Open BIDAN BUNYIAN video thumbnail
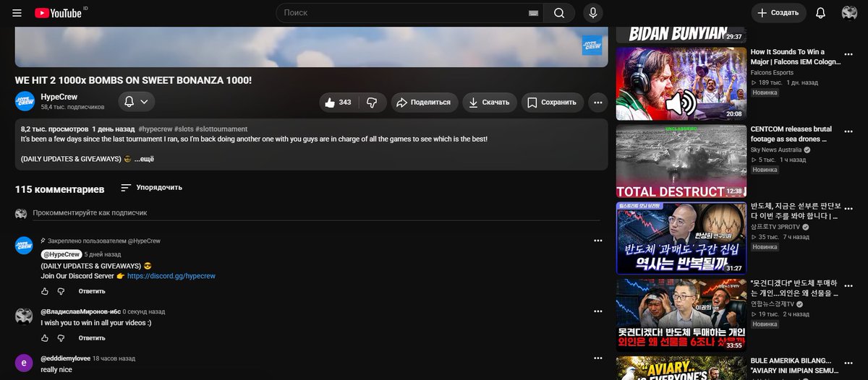Screen dimensions: 868x380 pos(681,35)
